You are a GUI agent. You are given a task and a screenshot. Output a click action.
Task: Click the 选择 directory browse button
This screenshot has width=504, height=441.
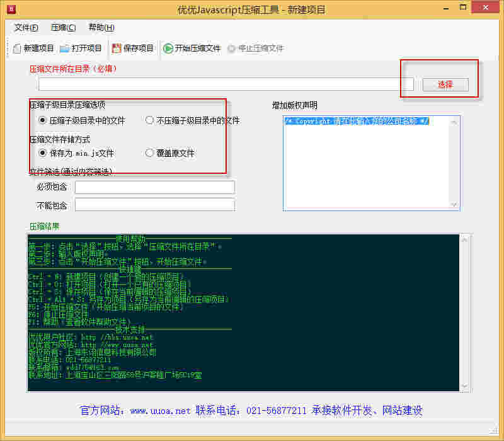[445, 84]
